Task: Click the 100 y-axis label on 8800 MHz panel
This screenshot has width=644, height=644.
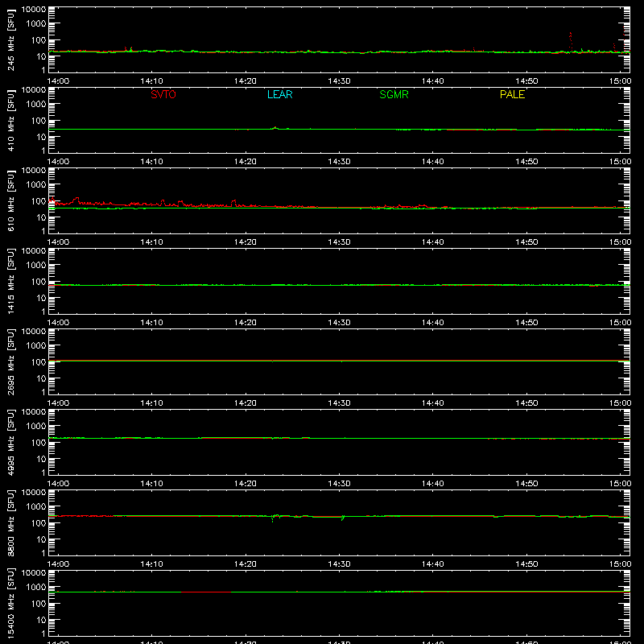Action: point(39,523)
